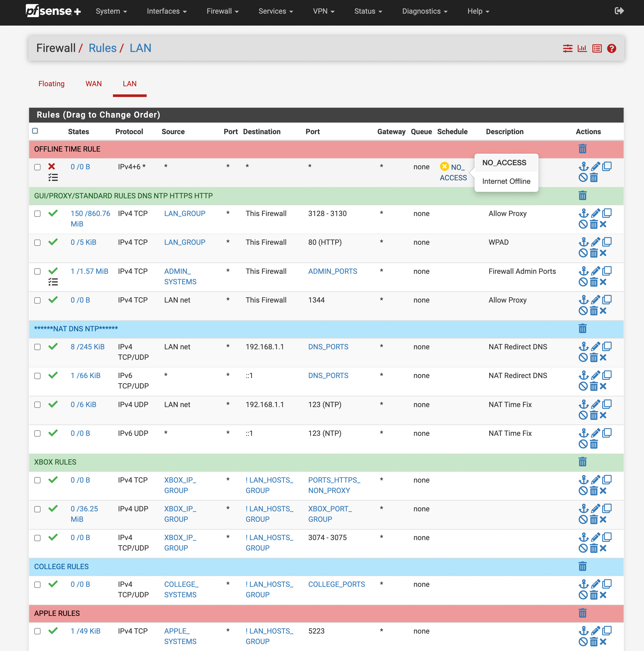Image resolution: width=644 pixels, height=651 pixels.
Task: Edit the WPAD rule with pencil icon
Action: point(596,242)
